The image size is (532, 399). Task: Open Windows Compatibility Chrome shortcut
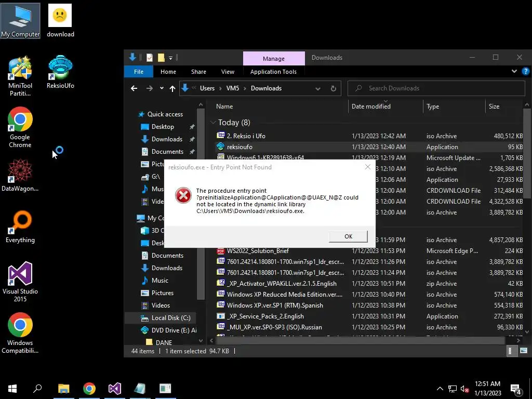tap(20, 333)
